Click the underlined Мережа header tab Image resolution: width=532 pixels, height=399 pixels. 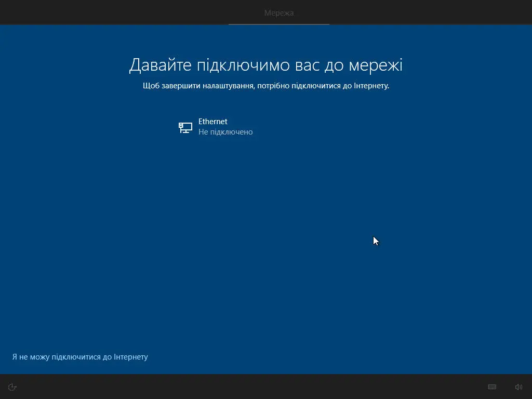click(x=279, y=13)
